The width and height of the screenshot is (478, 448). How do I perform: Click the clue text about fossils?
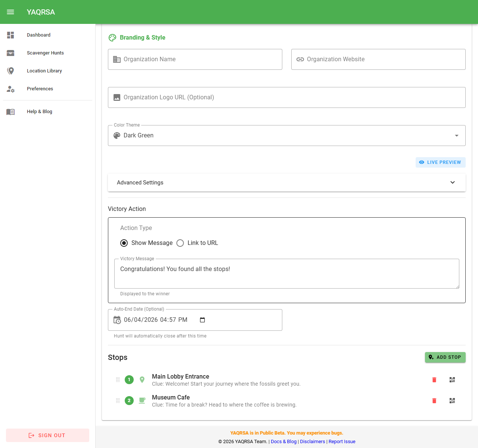tap(226, 384)
